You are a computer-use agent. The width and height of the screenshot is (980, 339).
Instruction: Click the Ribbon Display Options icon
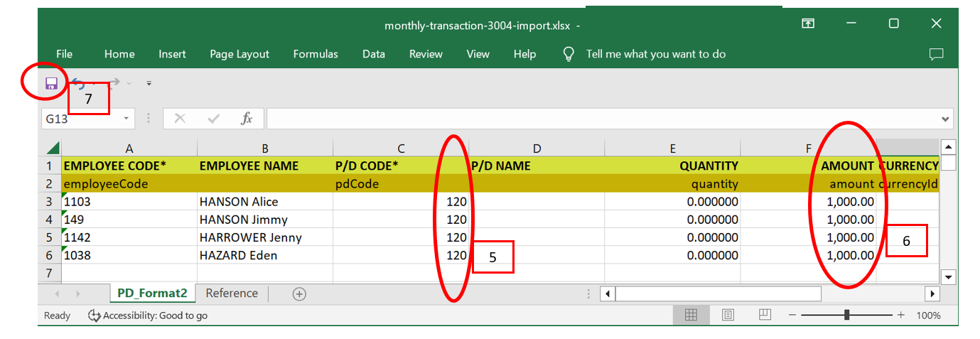coord(808,23)
